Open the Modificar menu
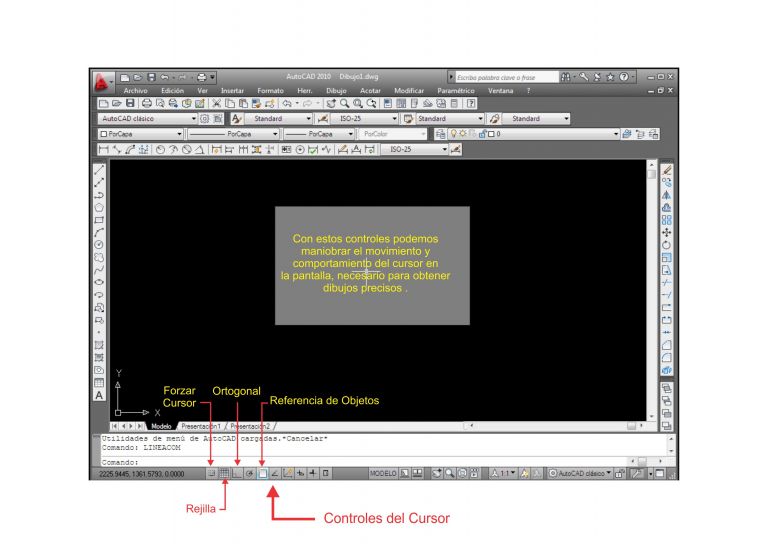 pos(409,91)
